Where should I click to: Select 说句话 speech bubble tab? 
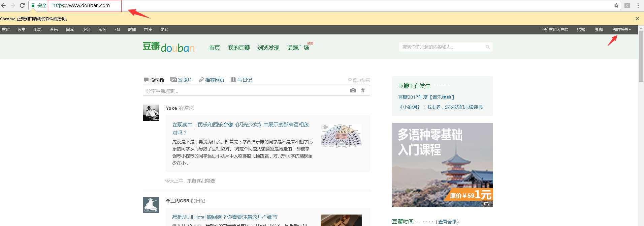pos(154,80)
